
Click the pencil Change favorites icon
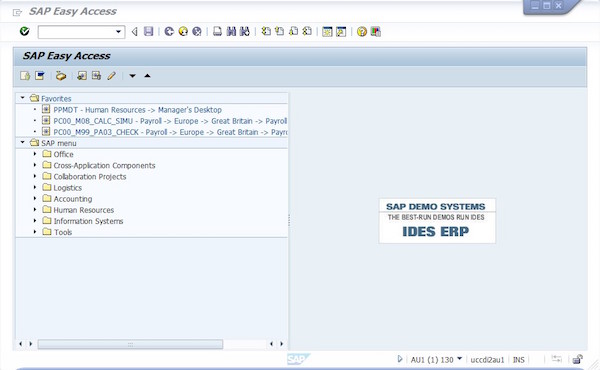pos(111,76)
